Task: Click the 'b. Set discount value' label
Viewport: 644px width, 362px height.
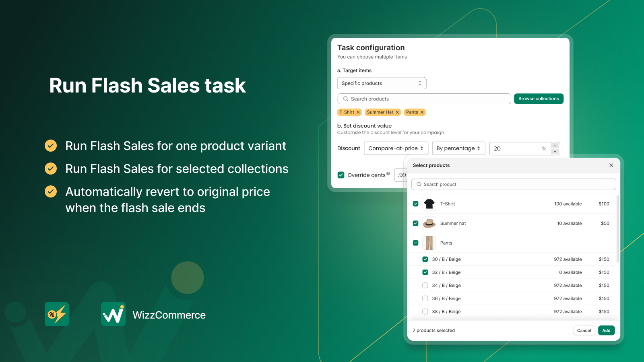Action: coord(364,126)
